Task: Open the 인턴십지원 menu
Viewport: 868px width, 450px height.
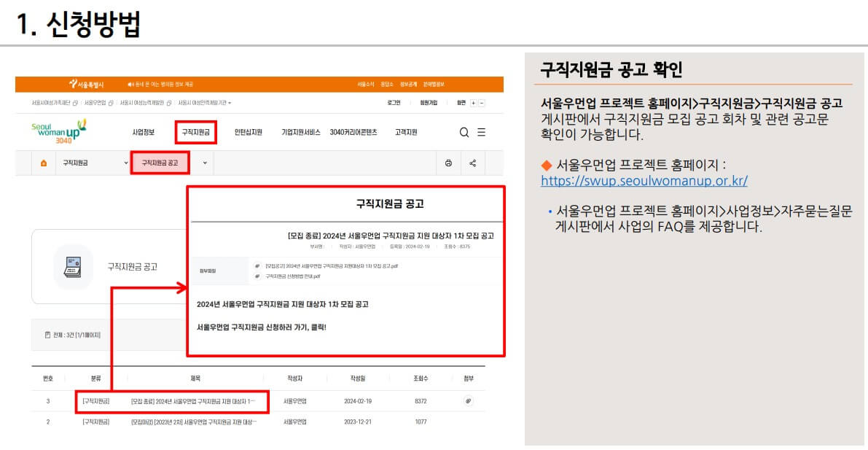Action: click(x=248, y=133)
